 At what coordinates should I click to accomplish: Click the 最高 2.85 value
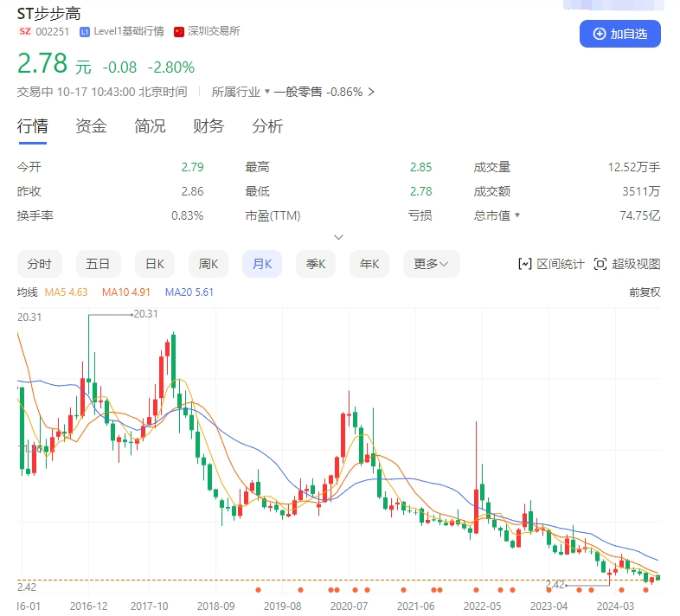tap(421, 167)
